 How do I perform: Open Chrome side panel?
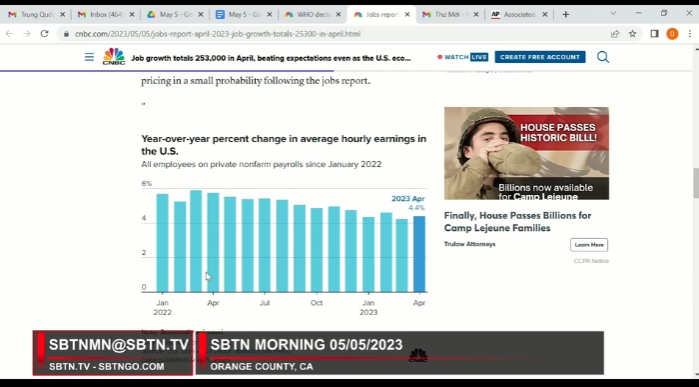click(654, 34)
